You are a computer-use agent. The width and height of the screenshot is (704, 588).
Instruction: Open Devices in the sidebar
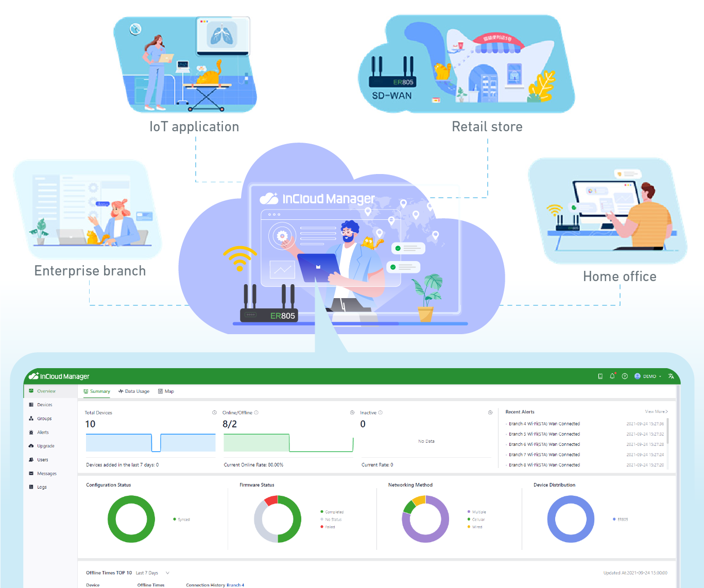coord(50,405)
